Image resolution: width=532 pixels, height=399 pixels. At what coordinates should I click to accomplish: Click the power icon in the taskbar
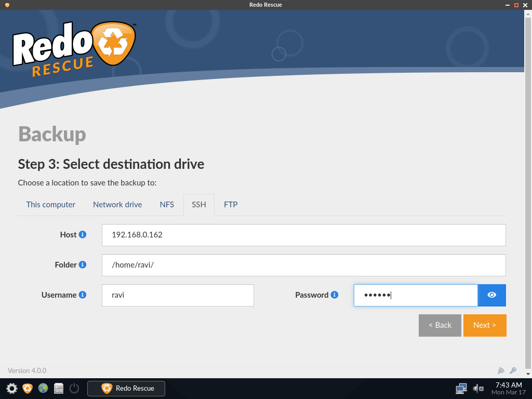click(74, 388)
